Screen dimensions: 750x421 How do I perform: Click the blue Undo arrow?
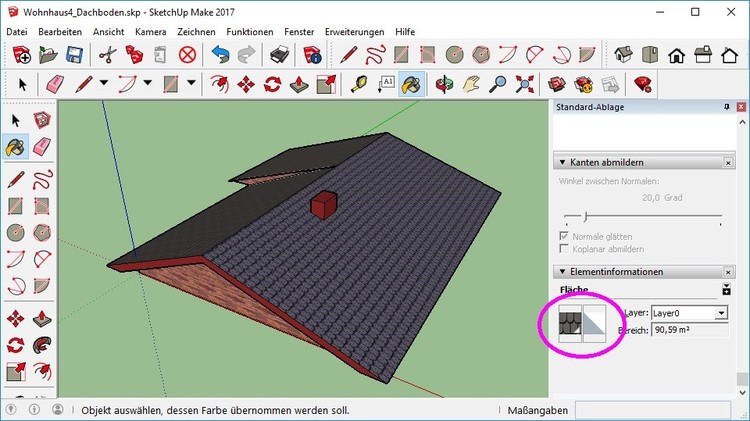pyautogui.click(x=220, y=55)
